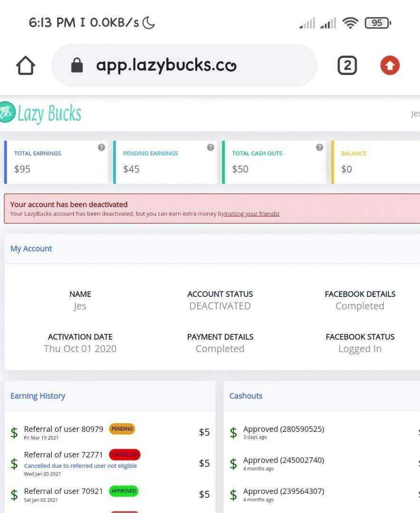Select the Balance $0 card
The height and width of the screenshot is (513, 420).
click(375, 162)
